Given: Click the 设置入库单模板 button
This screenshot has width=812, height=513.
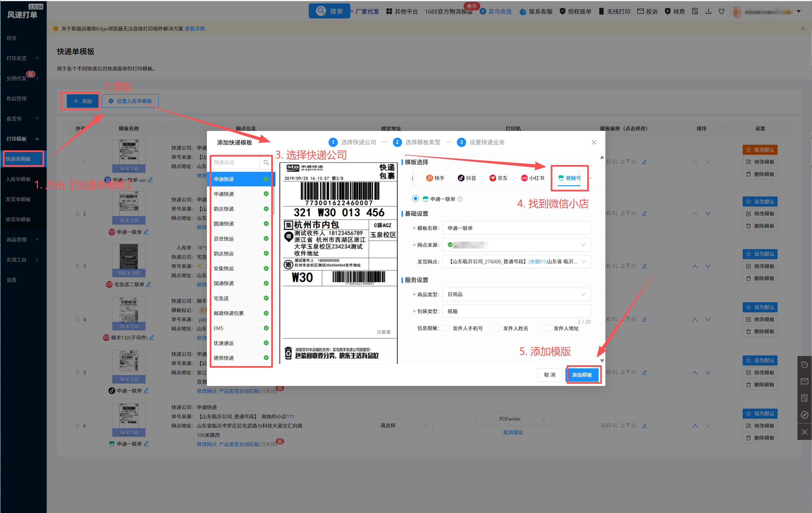Looking at the screenshot, I should pos(130,101).
